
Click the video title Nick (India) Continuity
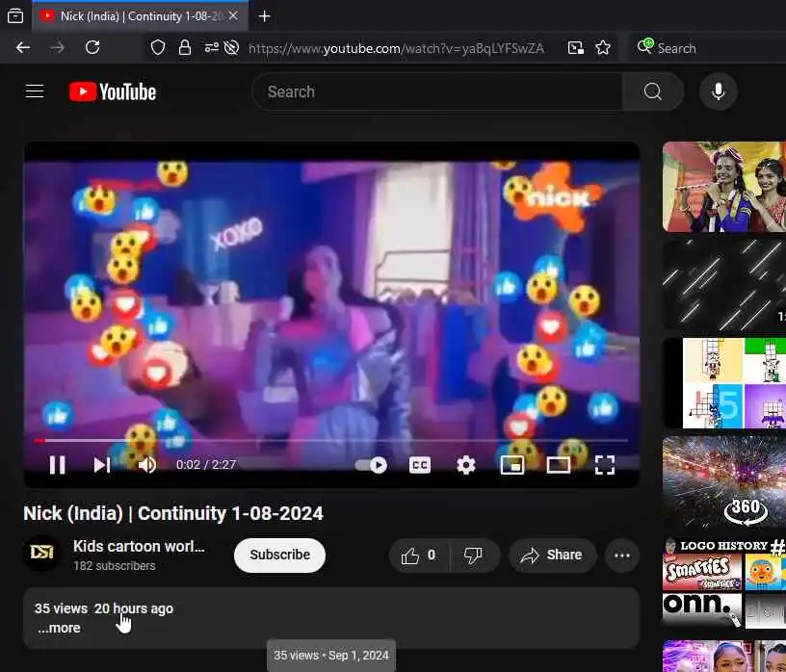coord(173,513)
